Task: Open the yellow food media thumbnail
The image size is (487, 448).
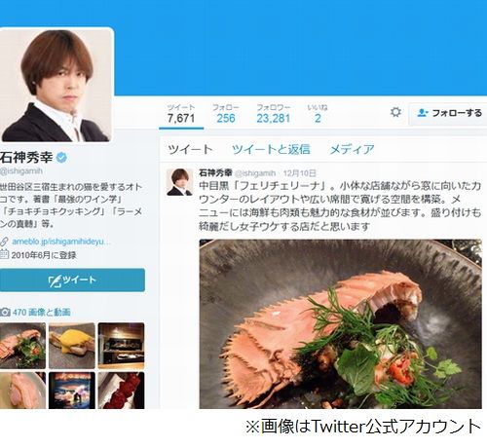Action: coord(72,346)
